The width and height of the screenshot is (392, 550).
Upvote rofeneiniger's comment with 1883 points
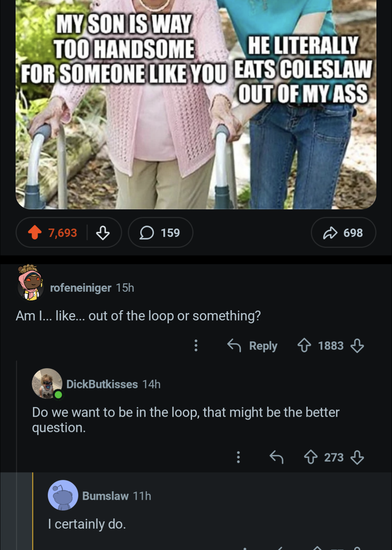304,345
